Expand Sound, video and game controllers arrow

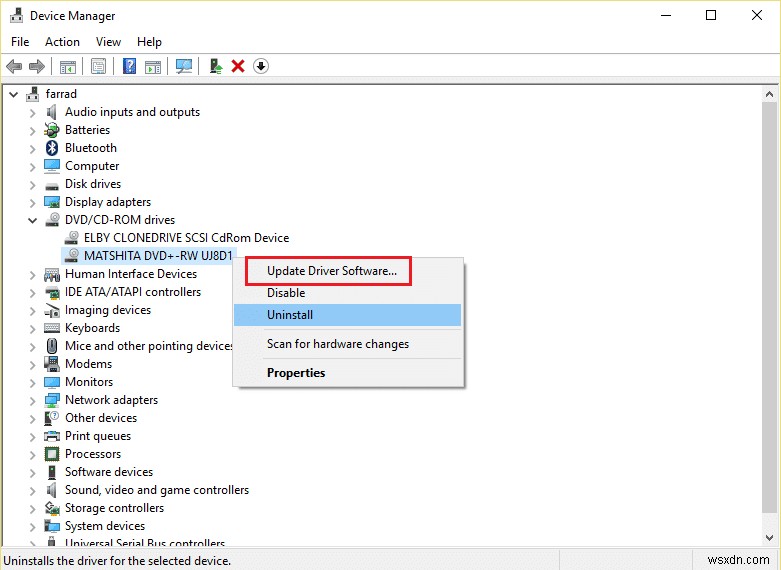(x=32, y=491)
